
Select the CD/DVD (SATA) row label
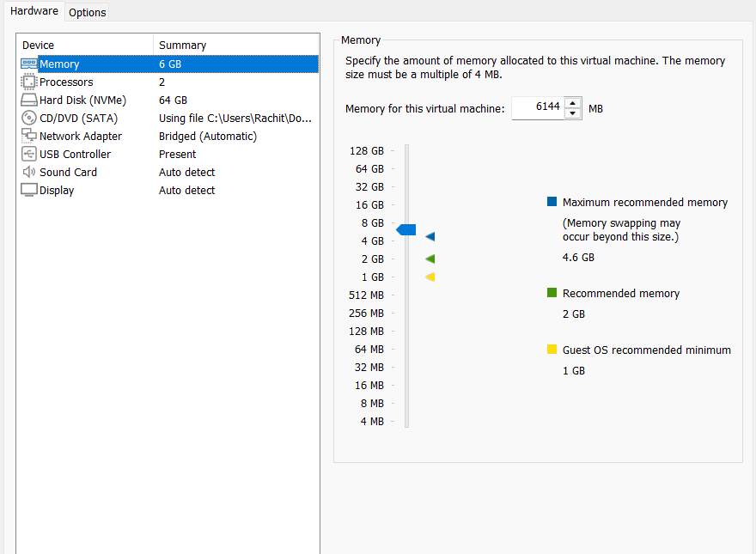point(78,119)
